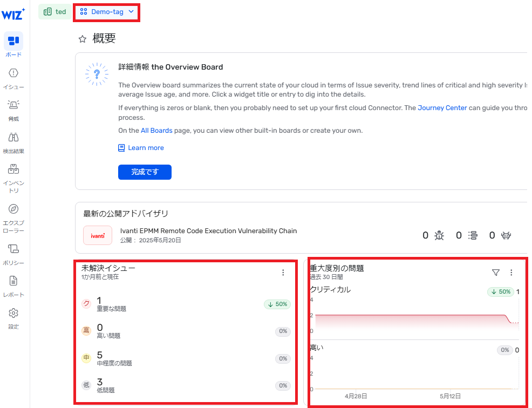Open the インベントリ (Inventory) sidebar icon
The width and height of the screenshot is (532, 408).
tap(13, 170)
